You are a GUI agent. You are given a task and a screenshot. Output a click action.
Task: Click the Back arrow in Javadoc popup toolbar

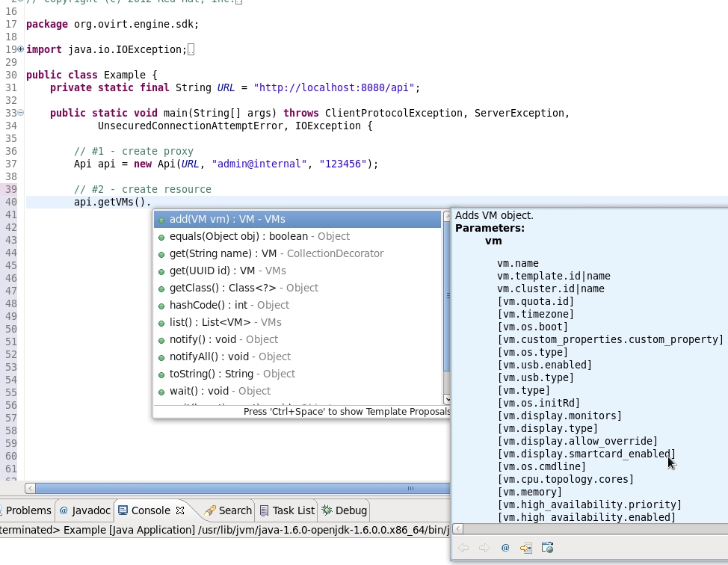[463, 548]
